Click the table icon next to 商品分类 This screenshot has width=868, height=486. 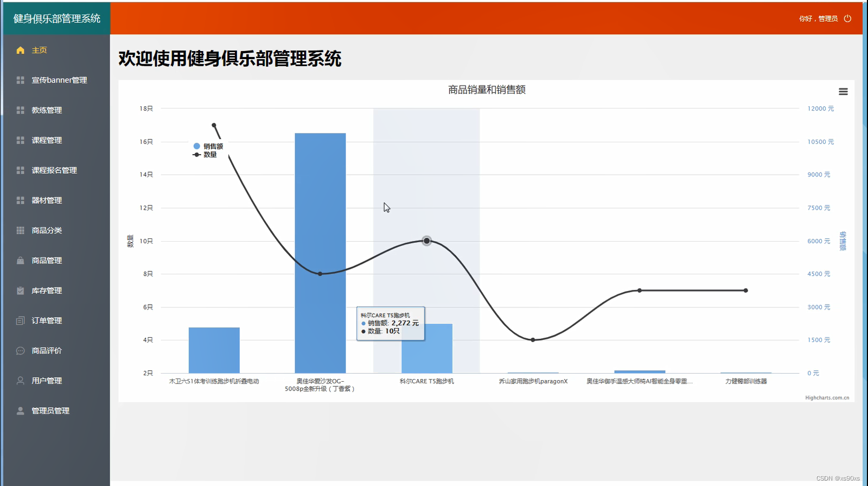click(x=20, y=230)
